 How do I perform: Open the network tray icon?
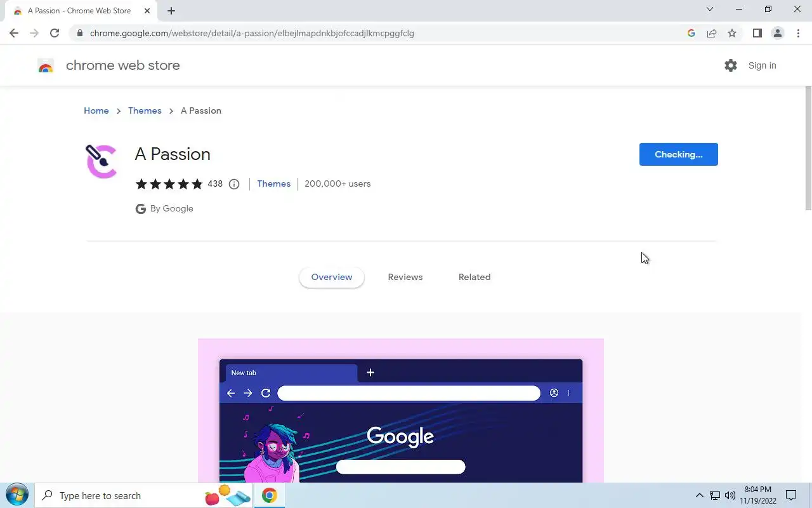[715, 495]
